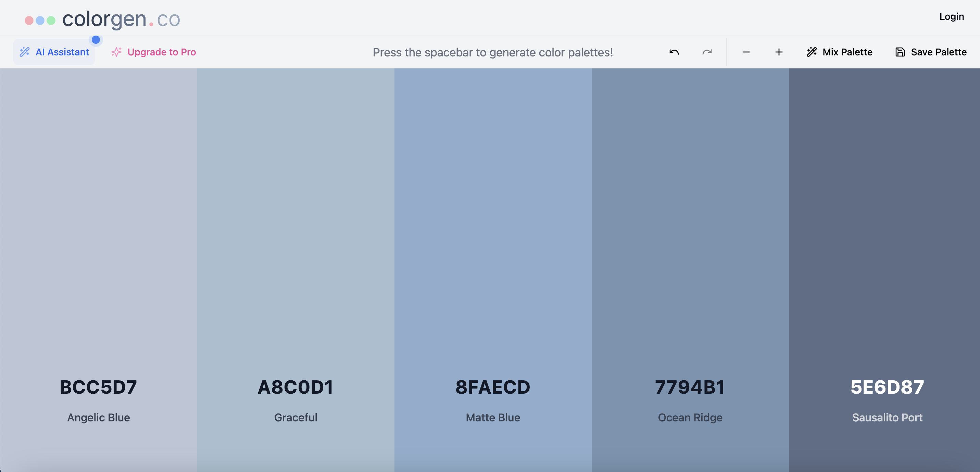Select the A8C0D1 hex code
The height and width of the screenshot is (472, 980).
pos(296,387)
